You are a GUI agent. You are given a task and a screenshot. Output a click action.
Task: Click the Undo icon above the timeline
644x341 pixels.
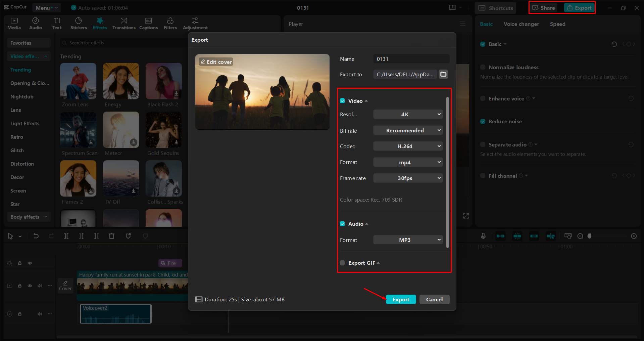pos(36,236)
